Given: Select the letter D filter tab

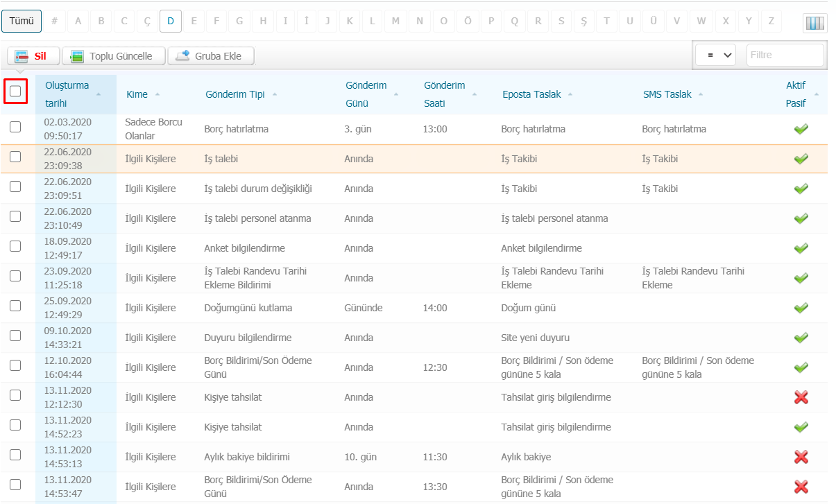Looking at the screenshot, I should tap(170, 21).
